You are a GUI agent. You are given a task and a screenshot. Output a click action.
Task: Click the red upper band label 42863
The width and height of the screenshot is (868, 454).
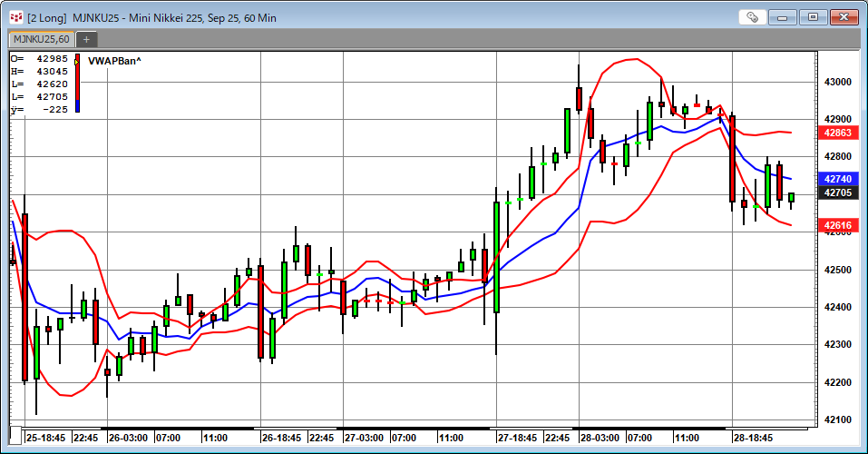[x=837, y=133]
